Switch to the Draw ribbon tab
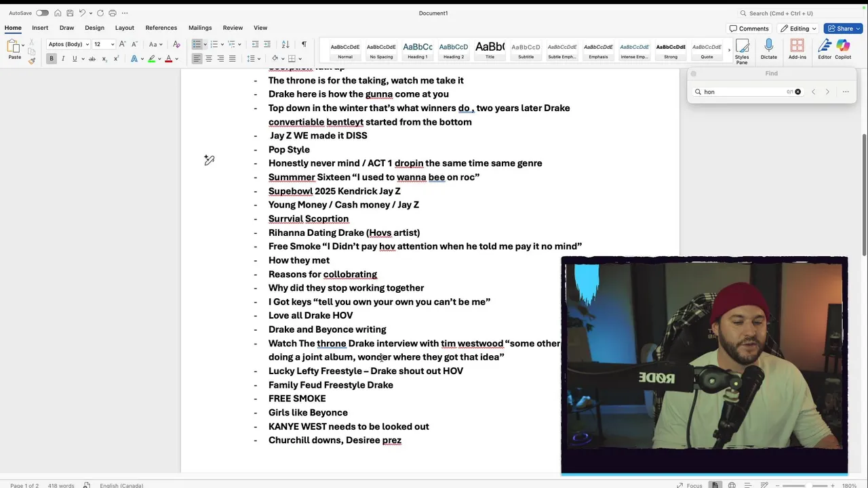Viewport: 868px width, 488px height. 66,28
